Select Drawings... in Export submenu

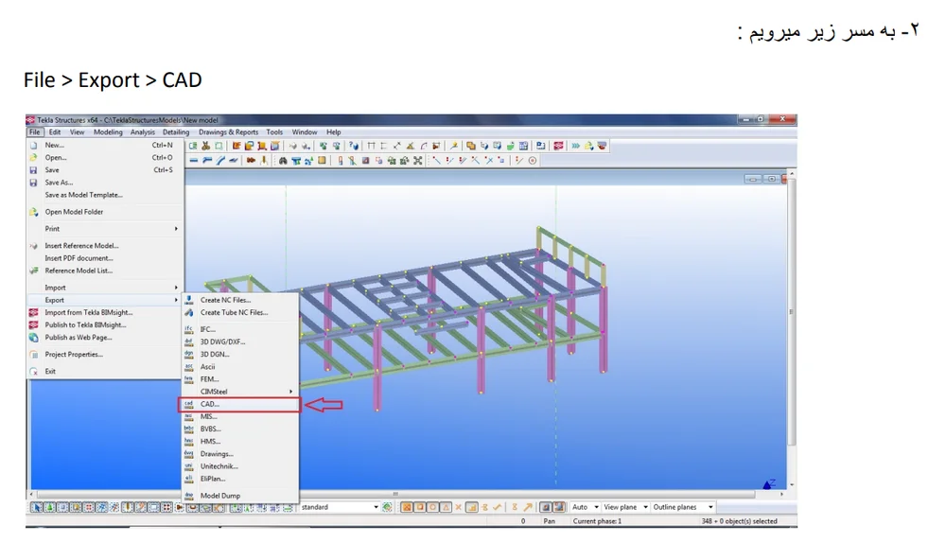(239, 454)
